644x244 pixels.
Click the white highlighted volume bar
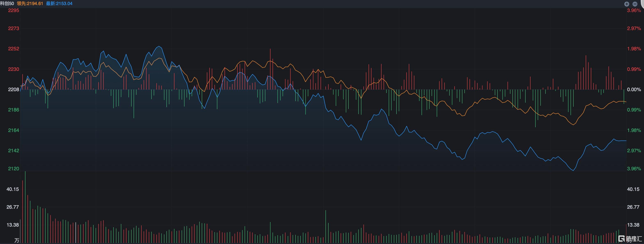point(76,233)
